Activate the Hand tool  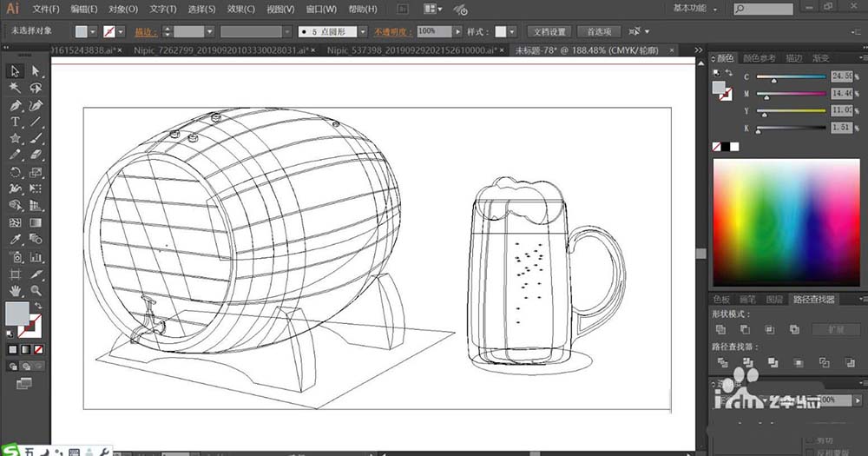click(15, 290)
